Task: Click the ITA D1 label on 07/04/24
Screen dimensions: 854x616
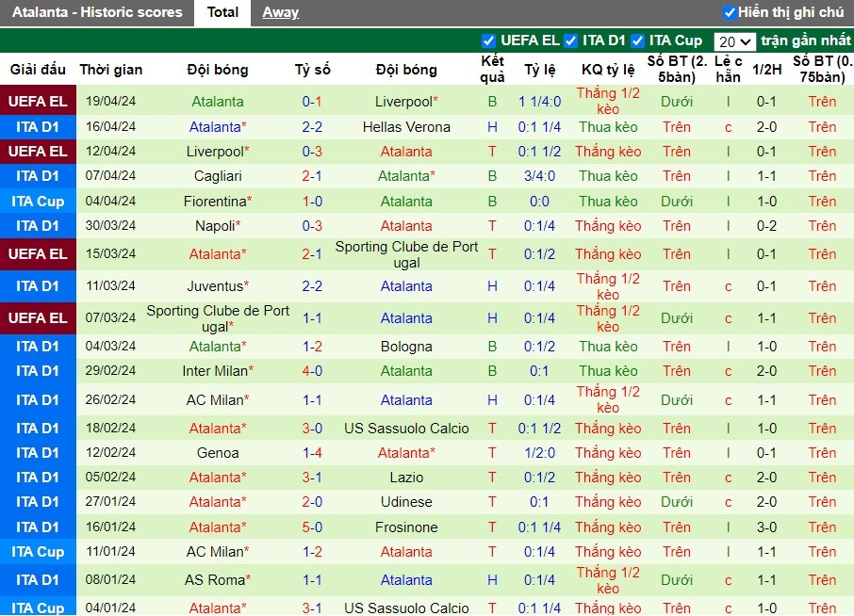Action: point(38,176)
